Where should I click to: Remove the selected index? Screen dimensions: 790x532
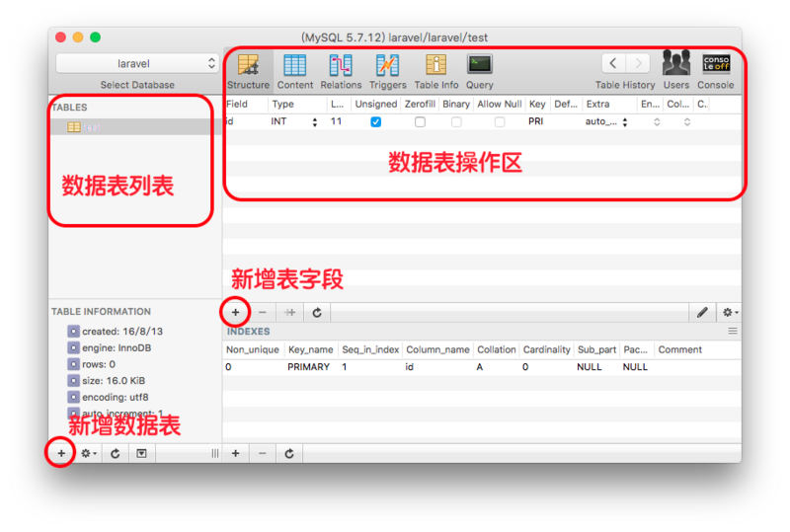pos(262,453)
